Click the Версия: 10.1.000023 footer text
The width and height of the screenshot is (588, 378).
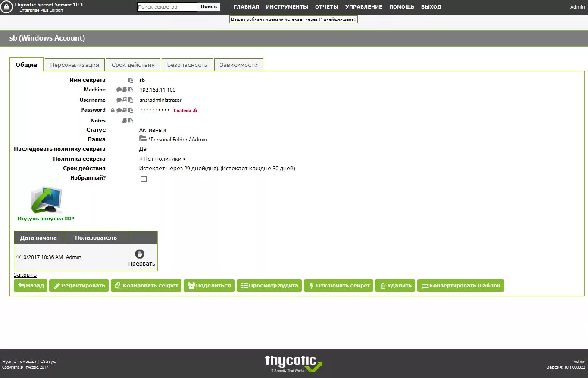coord(566,367)
